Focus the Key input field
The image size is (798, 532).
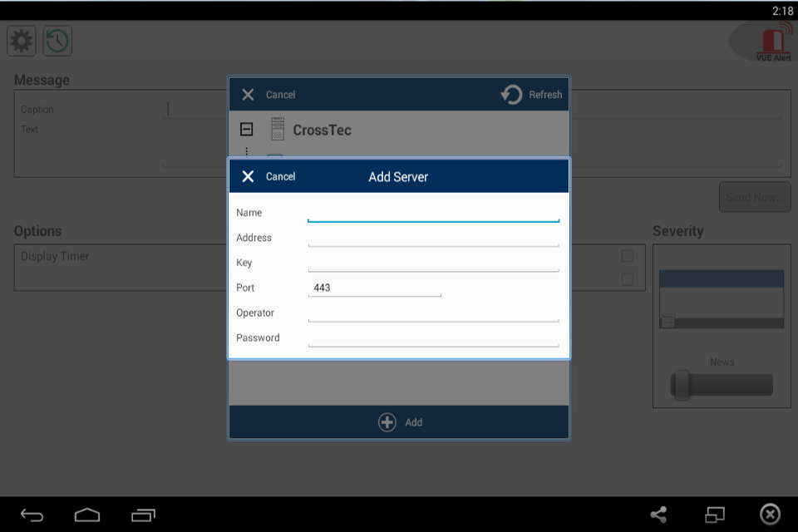434,263
